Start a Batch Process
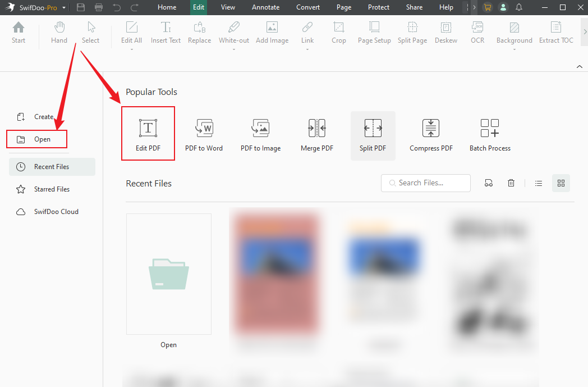Image resolution: width=588 pixels, height=387 pixels. coord(489,133)
